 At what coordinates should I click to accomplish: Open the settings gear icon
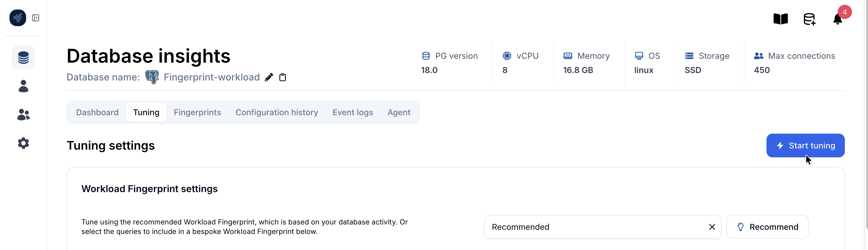pos(23,143)
